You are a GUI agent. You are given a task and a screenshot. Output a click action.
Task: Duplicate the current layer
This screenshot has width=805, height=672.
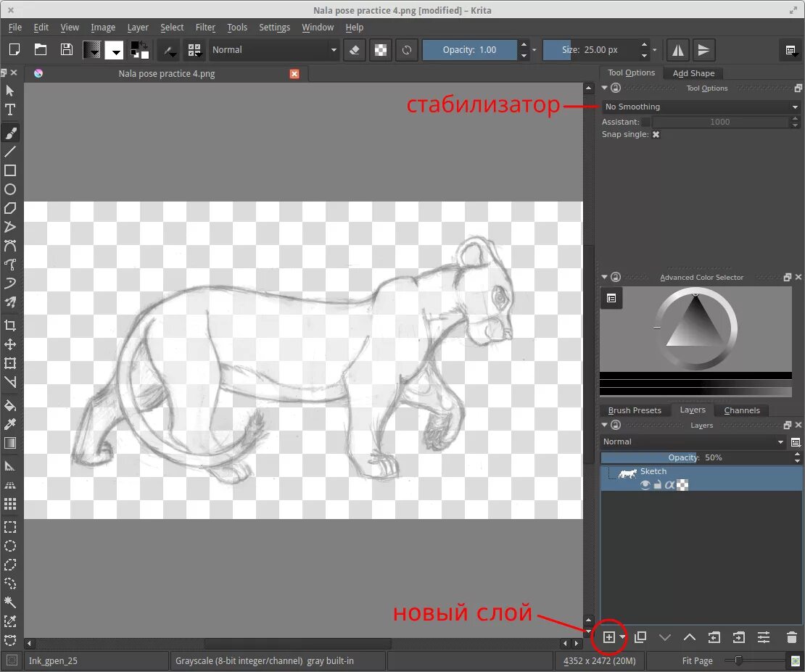[x=640, y=637]
